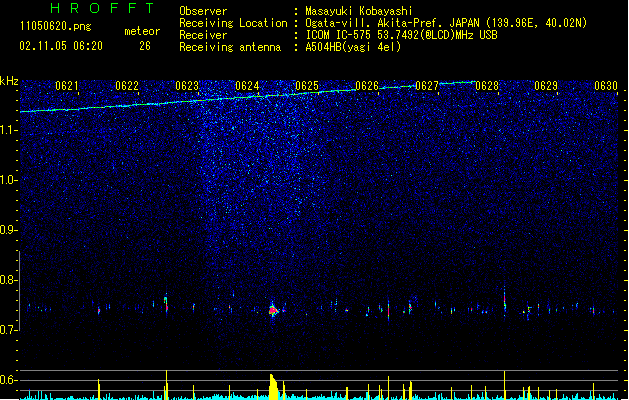Click the 0.6 kHz frequency label
The width and height of the screenshot is (629, 400).
point(9,380)
